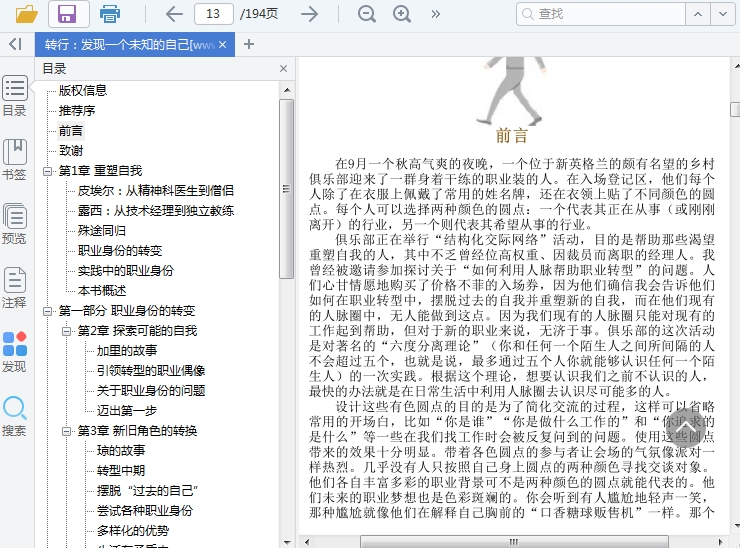Click the page number field showing 13

(x=214, y=14)
